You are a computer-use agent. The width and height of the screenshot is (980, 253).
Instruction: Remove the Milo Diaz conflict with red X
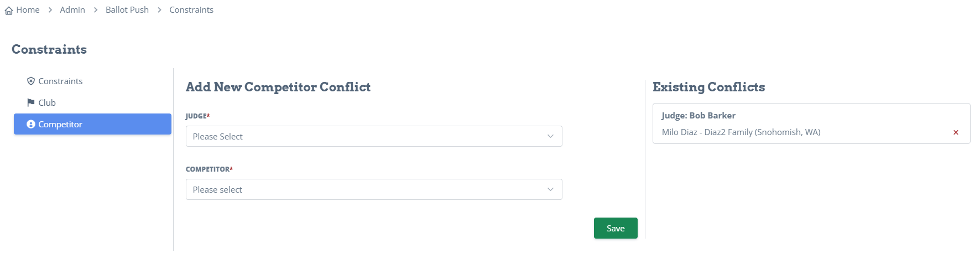[x=956, y=132]
